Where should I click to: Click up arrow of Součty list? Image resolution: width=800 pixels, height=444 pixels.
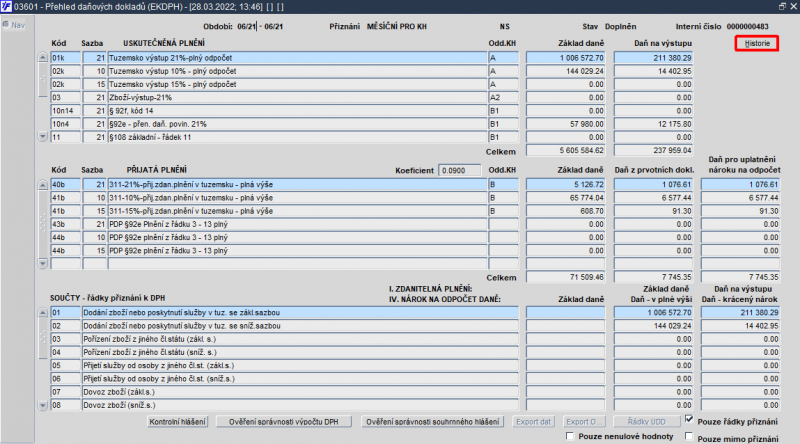[x=43, y=312]
